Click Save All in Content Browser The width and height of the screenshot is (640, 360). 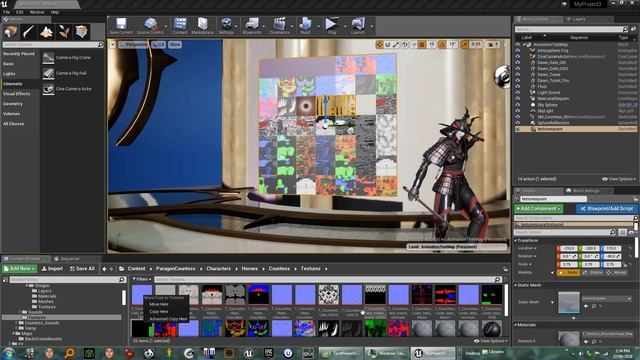(x=82, y=269)
